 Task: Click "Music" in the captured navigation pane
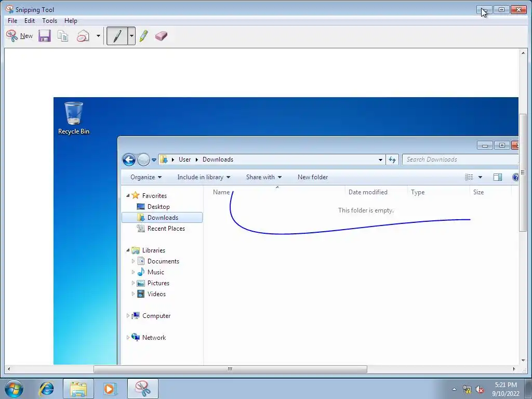[x=156, y=272]
